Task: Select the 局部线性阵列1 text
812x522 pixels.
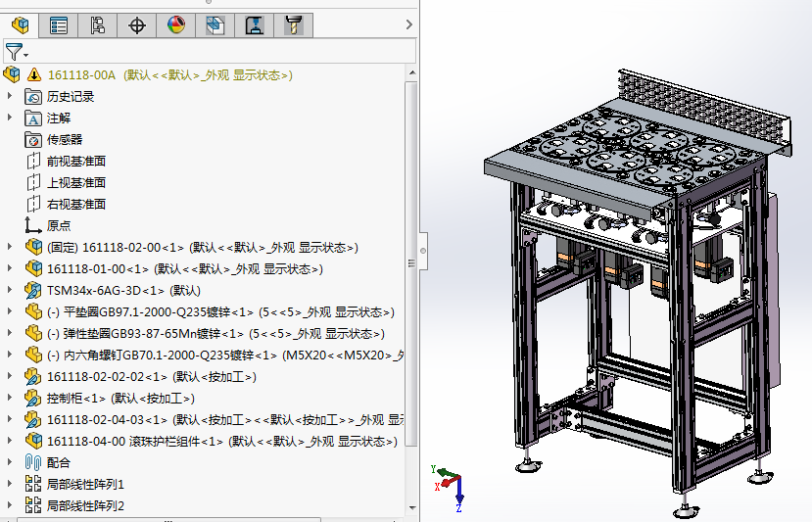Action: (85, 484)
